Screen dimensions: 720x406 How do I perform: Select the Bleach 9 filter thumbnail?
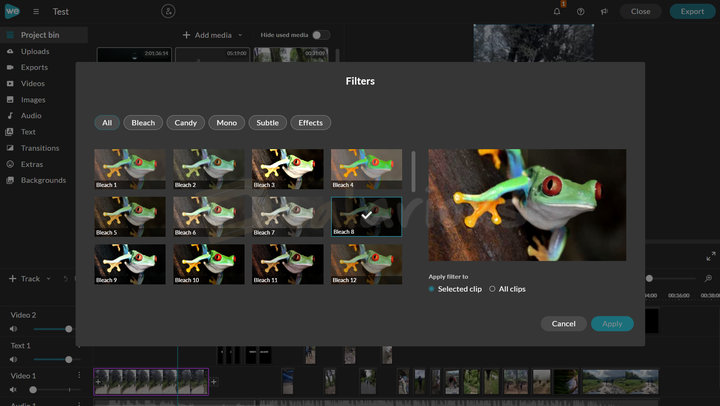point(130,264)
